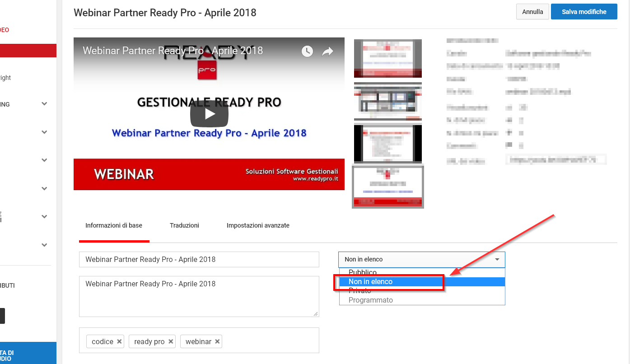Select the highlighted 'Non in elenco' list option
Image resolution: width=630 pixels, height=364 pixels.
click(422, 281)
